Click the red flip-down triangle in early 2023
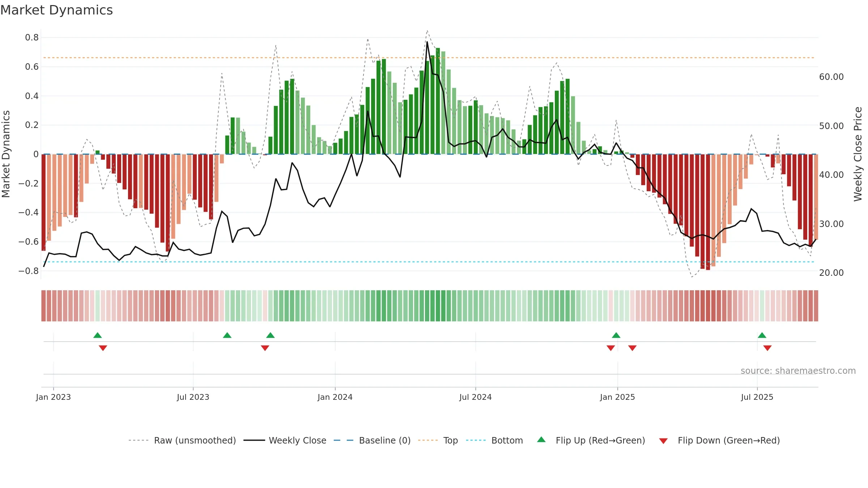This screenshot has height=488, width=868. (x=103, y=348)
